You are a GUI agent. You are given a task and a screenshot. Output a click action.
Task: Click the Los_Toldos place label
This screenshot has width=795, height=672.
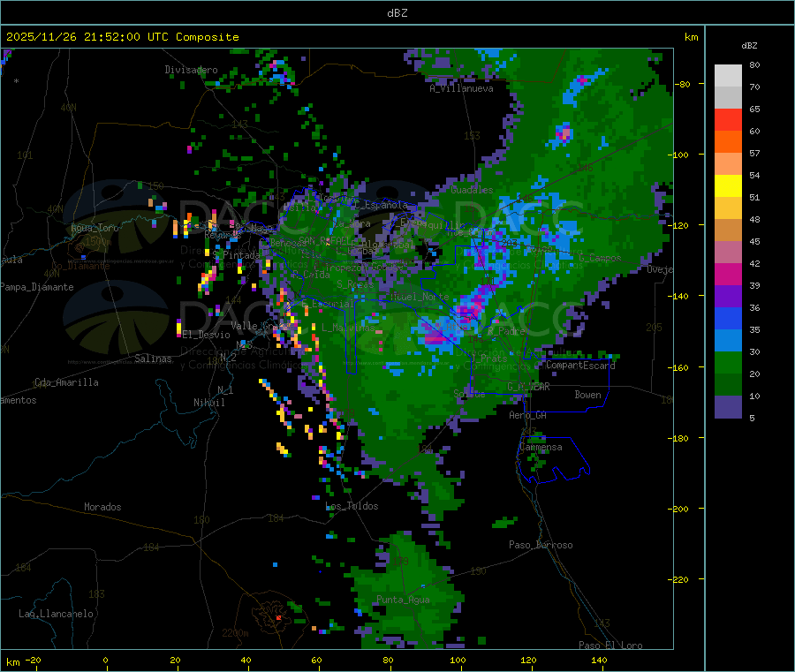coord(352,506)
